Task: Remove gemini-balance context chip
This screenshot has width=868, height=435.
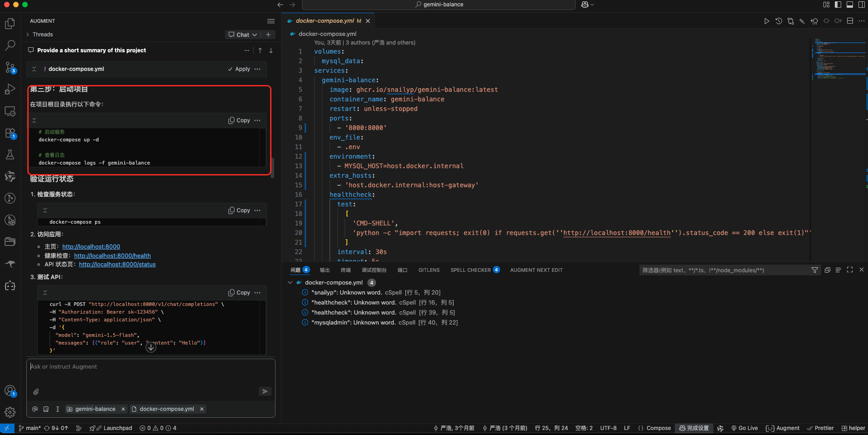Action: [123, 409]
